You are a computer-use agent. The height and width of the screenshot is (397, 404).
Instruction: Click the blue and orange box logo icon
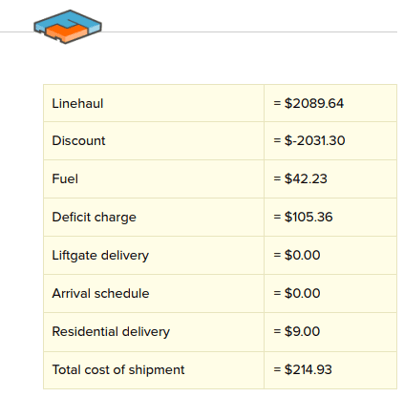point(68,27)
